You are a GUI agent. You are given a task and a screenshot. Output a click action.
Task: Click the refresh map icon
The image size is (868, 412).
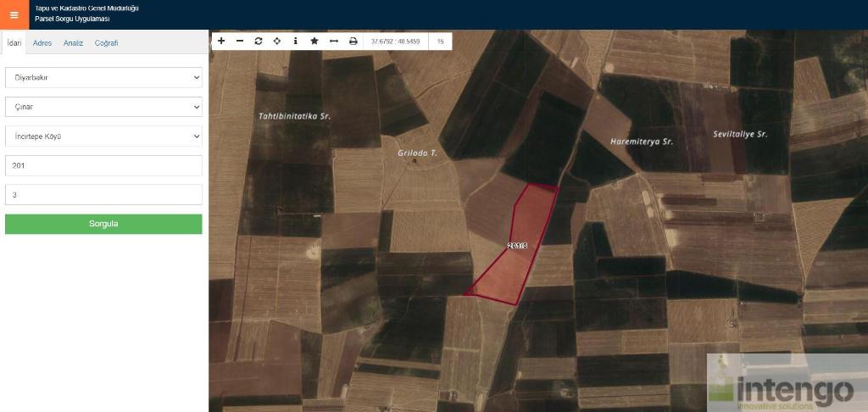259,41
